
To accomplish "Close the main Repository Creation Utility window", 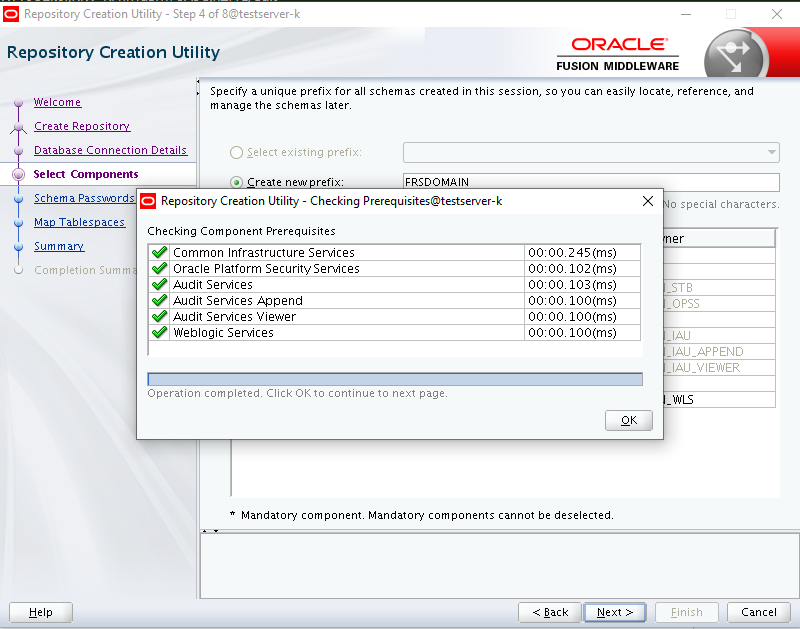I will [776, 14].
